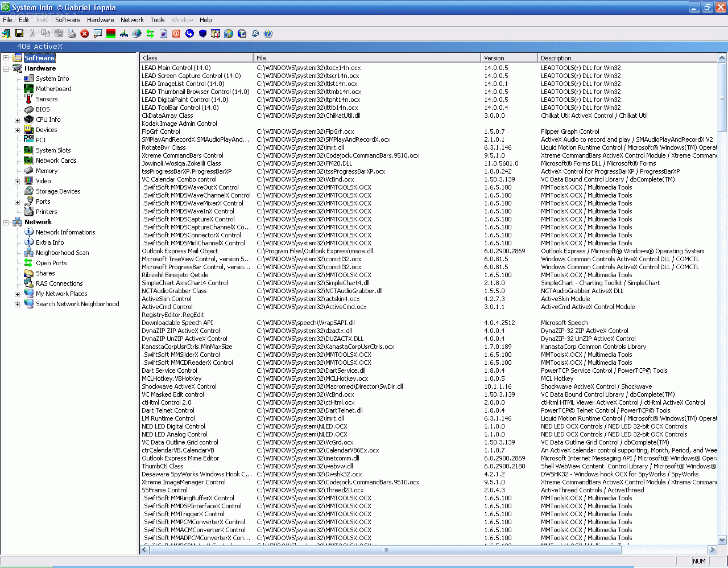Select System Slots in the tree
Image resolution: width=728 pixels, height=568 pixels.
pyautogui.click(x=53, y=150)
